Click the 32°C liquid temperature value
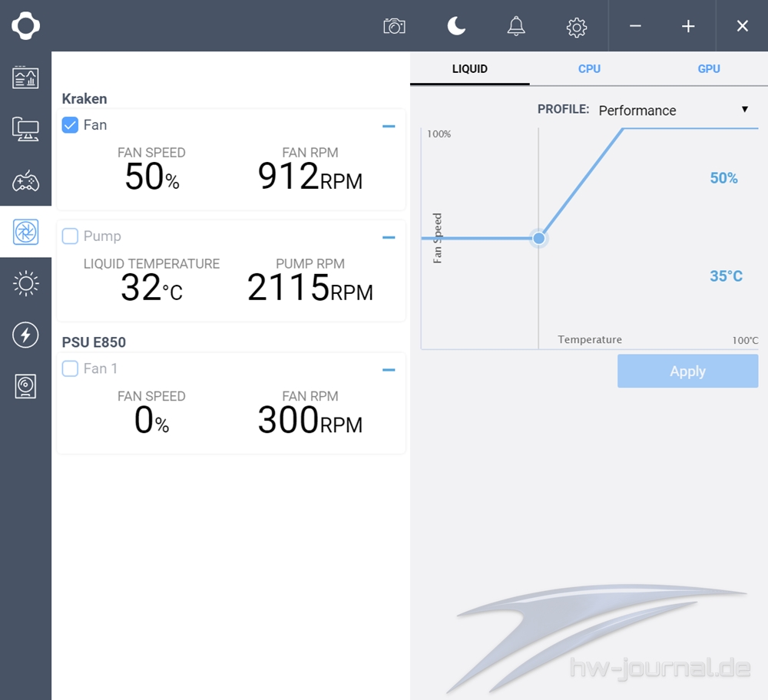The height and width of the screenshot is (700, 768). pos(152,288)
